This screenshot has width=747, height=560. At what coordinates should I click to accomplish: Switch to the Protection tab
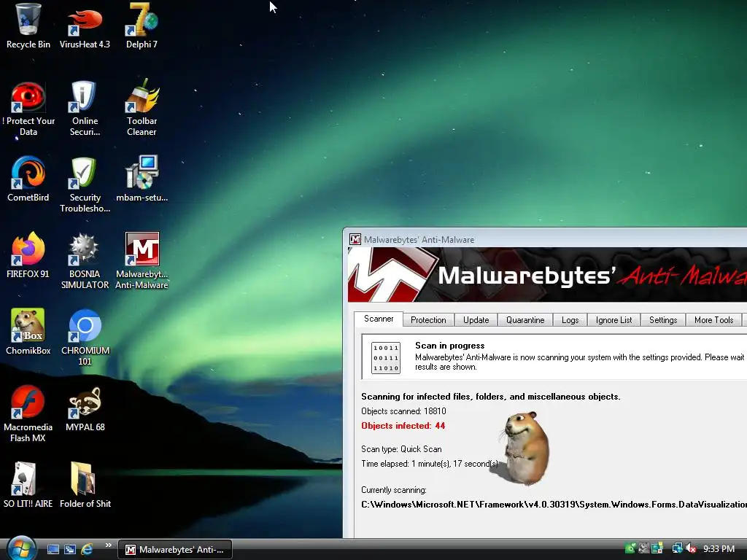[x=428, y=320]
